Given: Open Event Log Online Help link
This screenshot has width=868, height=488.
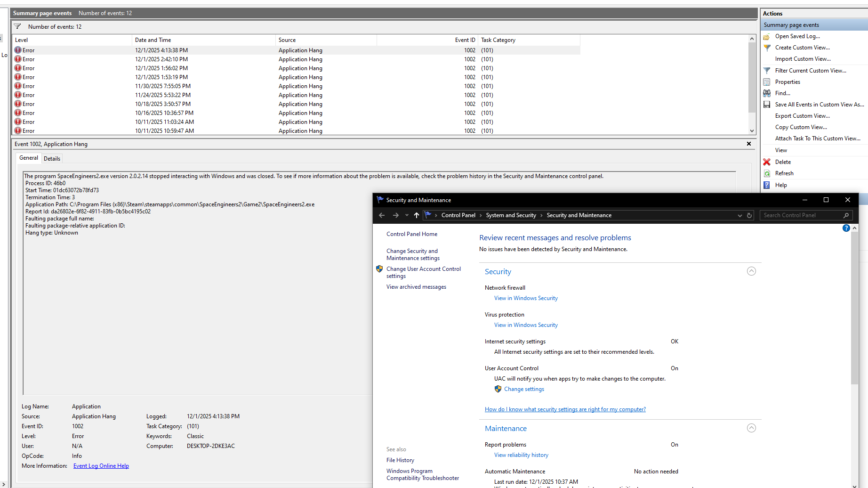Looking at the screenshot, I should (x=101, y=466).
